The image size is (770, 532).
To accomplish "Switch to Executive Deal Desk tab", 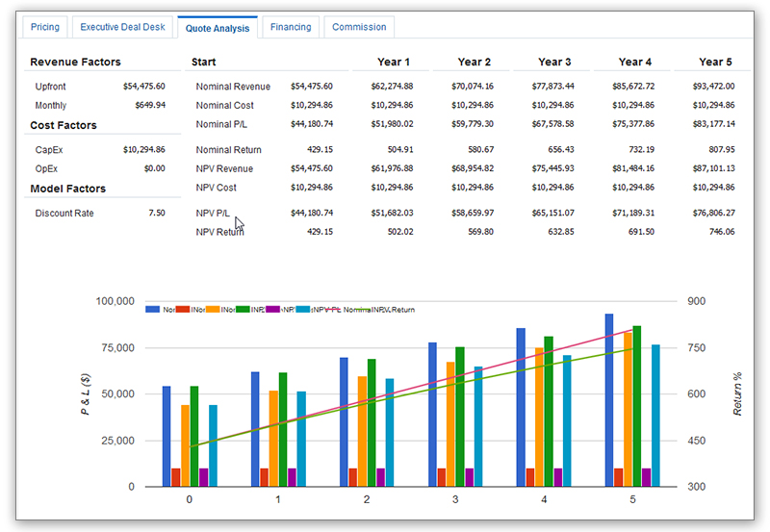I will click(x=122, y=27).
